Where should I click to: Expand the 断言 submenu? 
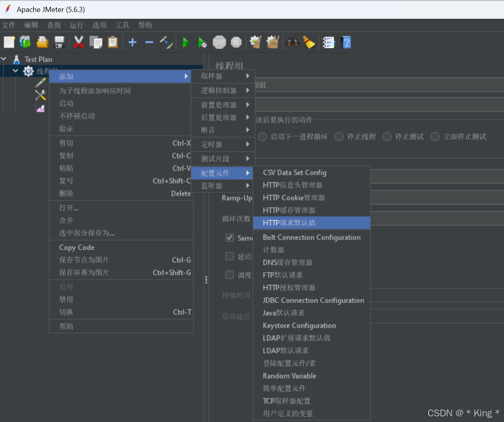(x=223, y=130)
